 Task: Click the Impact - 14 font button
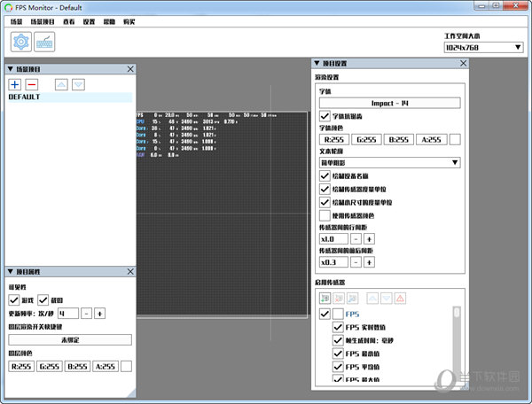(x=389, y=103)
